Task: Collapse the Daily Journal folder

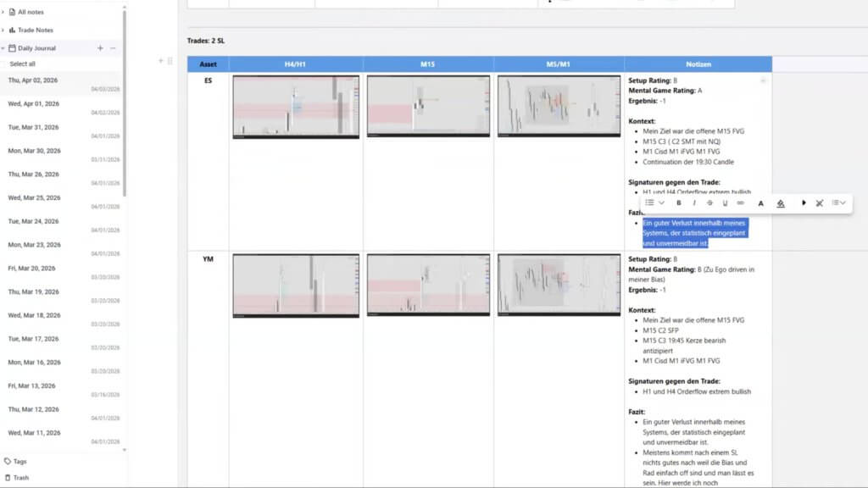Action: pyautogui.click(x=3, y=48)
